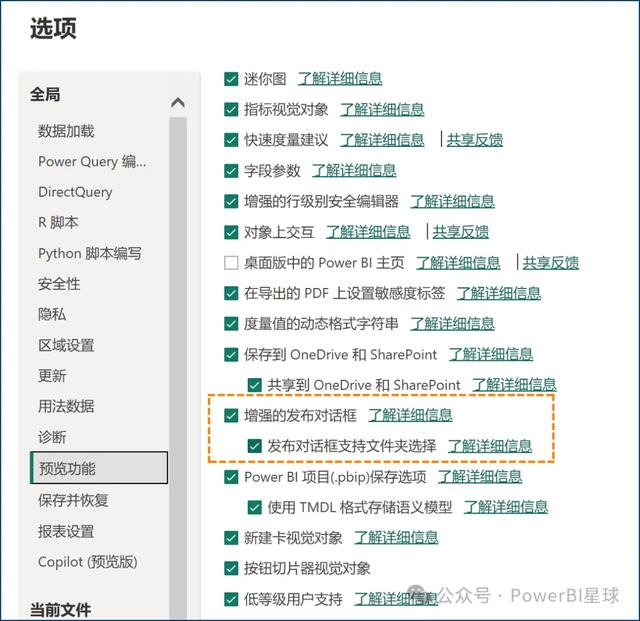Open 了解详细信息 for 度量值的动态格式字符串
The height and width of the screenshot is (621, 640).
(452, 324)
